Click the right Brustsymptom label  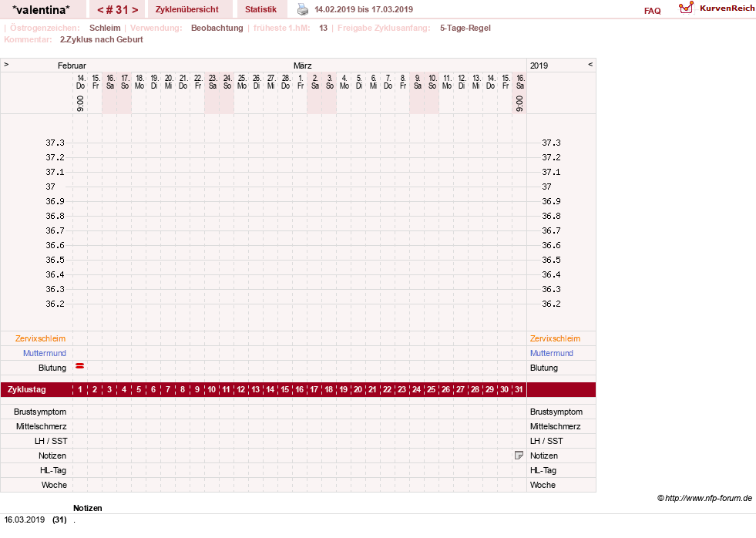click(x=556, y=412)
